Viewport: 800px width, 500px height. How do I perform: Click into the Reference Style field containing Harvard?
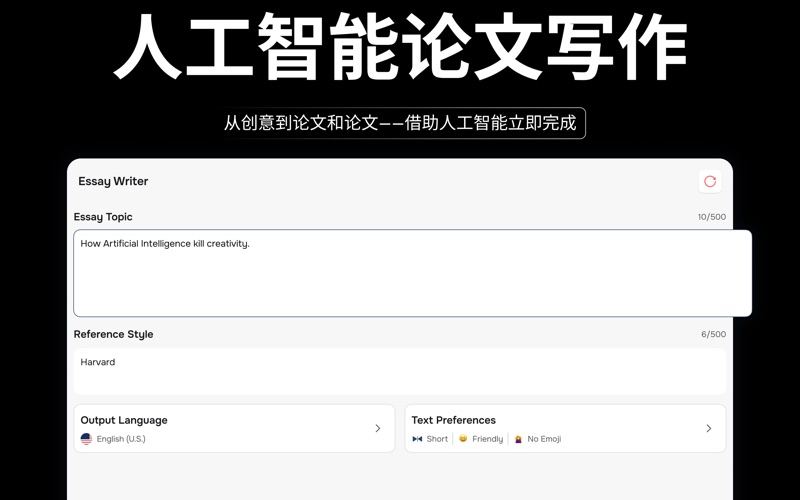(399, 371)
